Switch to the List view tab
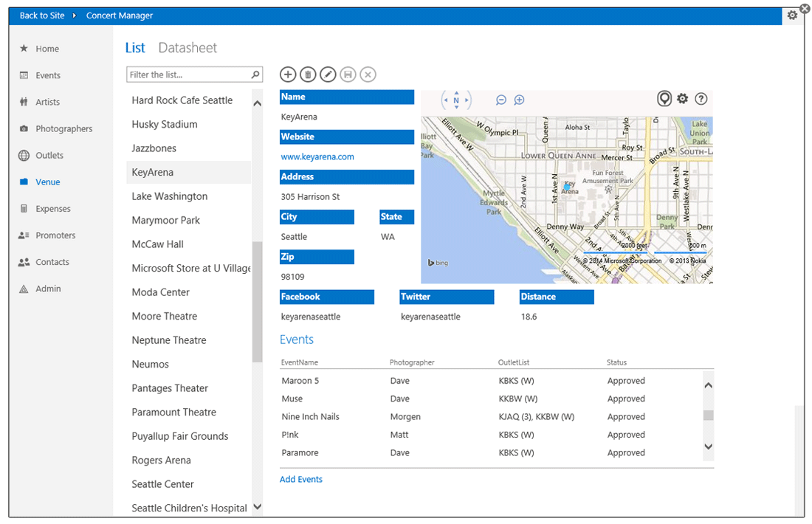This screenshot has height=524, width=812. coord(135,48)
